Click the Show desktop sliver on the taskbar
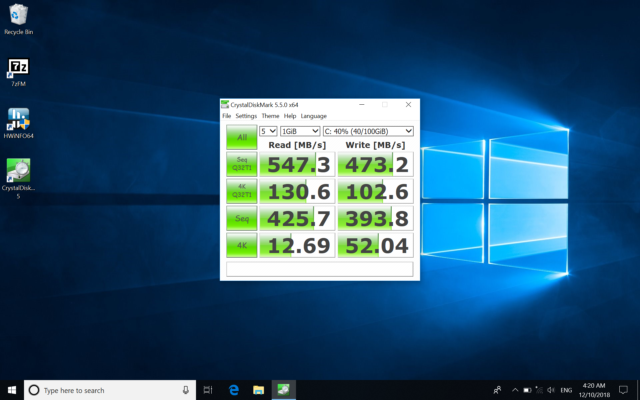The height and width of the screenshot is (400, 640). pos(638,390)
